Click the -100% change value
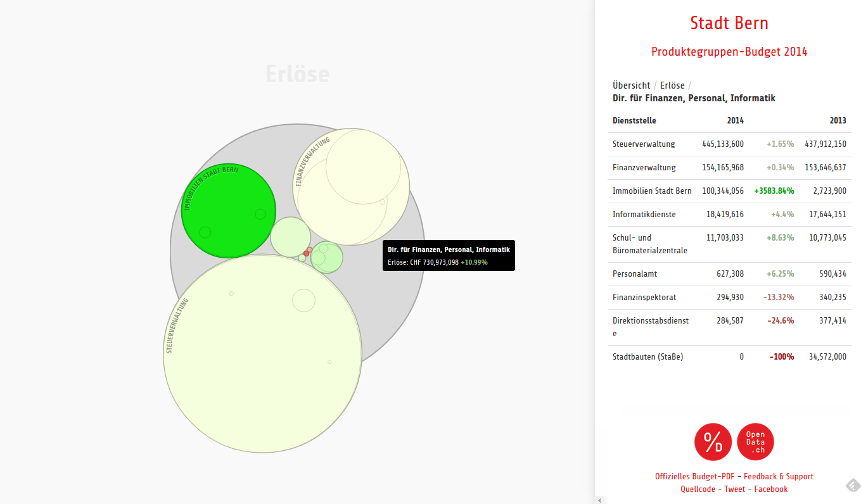This screenshot has height=504, width=861. tap(782, 356)
